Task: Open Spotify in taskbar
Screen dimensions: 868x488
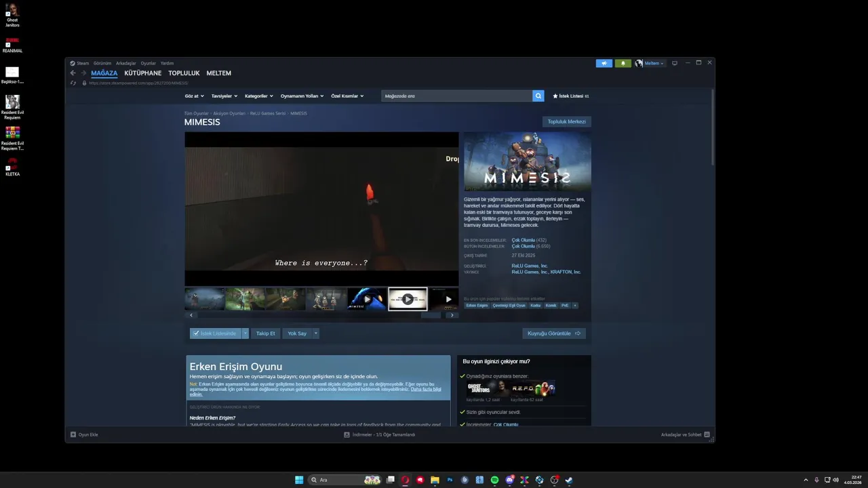Action: click(x=494, y=480)
